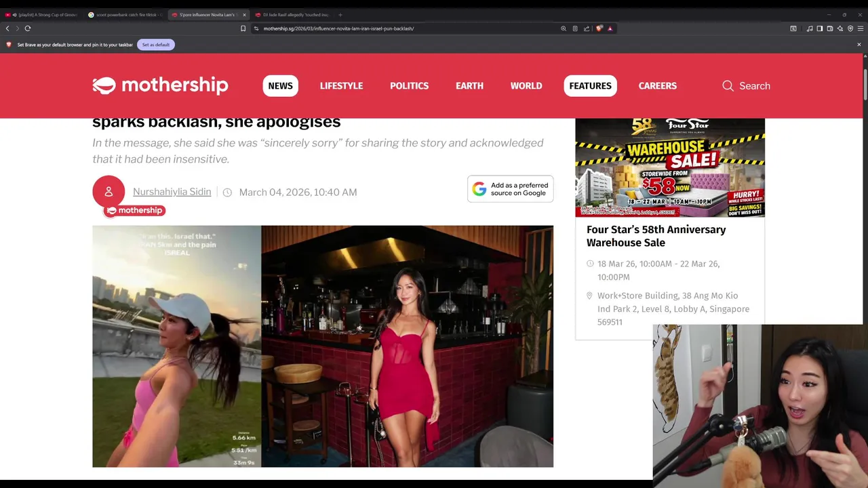Open the new tab plus button

(340, 14)
